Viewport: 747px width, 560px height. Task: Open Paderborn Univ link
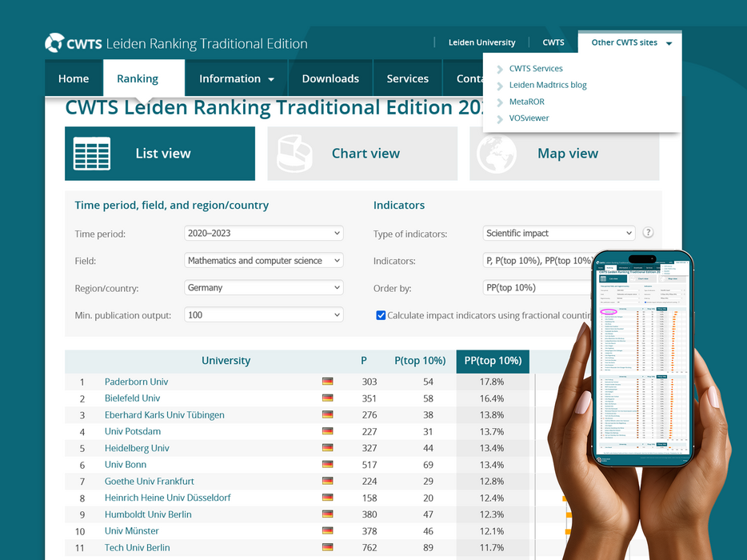click(136, 382)
